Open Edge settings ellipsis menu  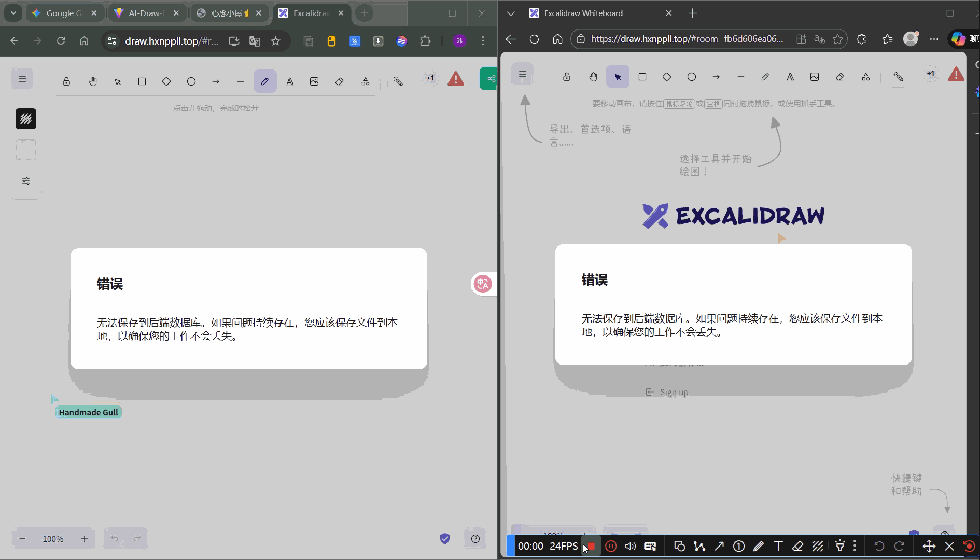click(x=934, y=39)
